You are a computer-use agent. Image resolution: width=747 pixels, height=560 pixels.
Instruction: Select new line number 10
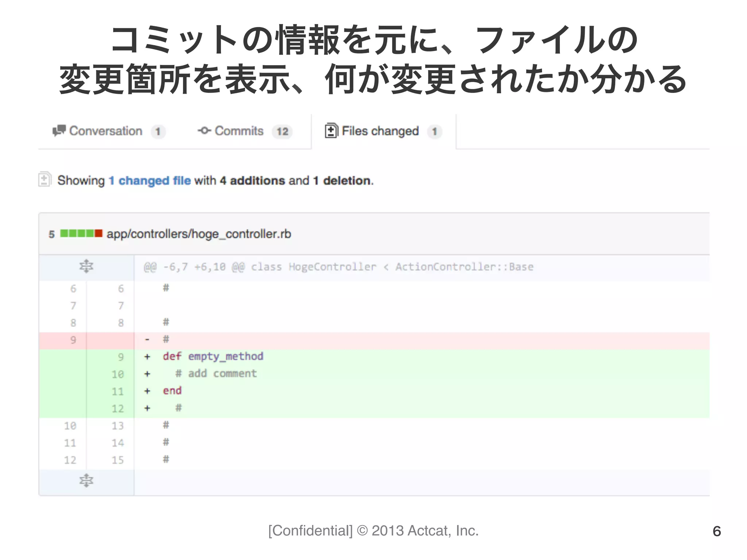click(117, 374)
